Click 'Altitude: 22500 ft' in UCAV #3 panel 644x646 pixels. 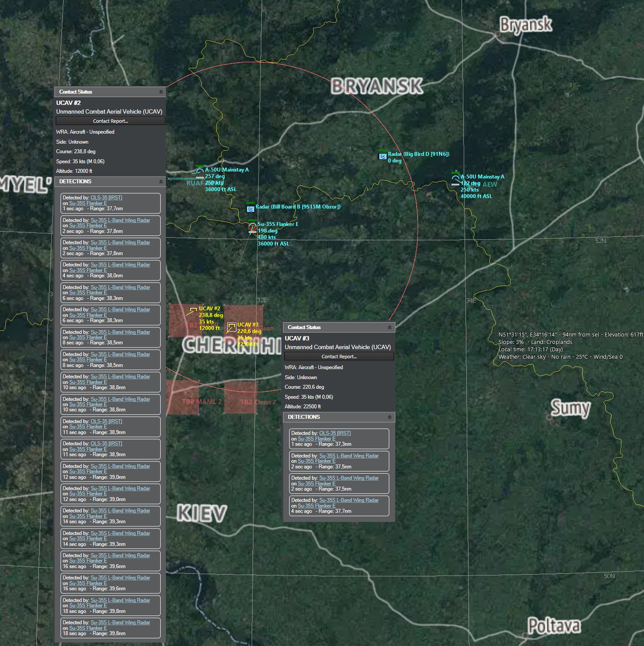point(303,407)
